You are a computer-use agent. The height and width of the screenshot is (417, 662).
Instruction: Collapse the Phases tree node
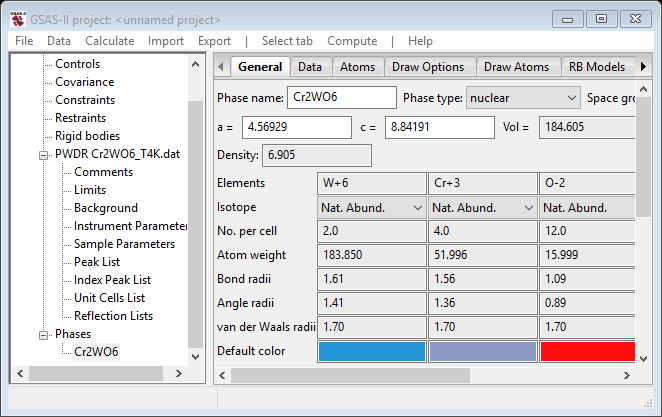click(x=43, y=335)
